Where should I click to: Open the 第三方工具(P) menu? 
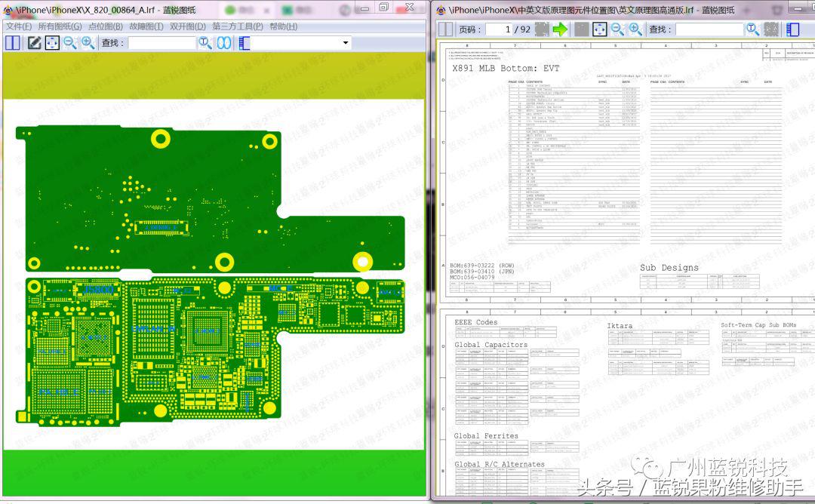(x=237, y=26)
